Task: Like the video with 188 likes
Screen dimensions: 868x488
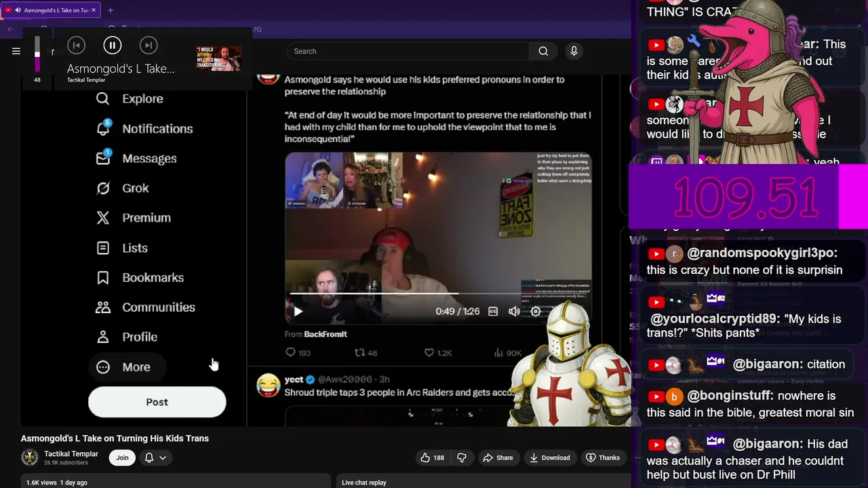Action: pyautogui.click(x=432, y=457)
